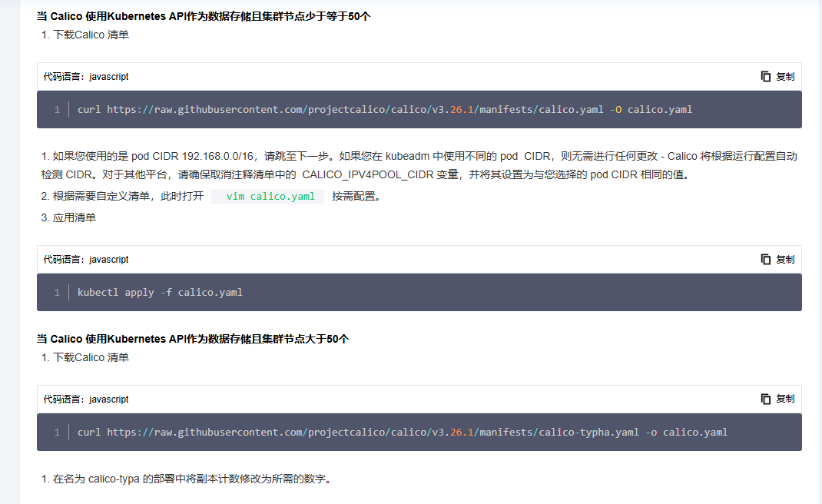
Task: Click the first curl command text with -O calico.yaml
Action: tap(385, 110)
